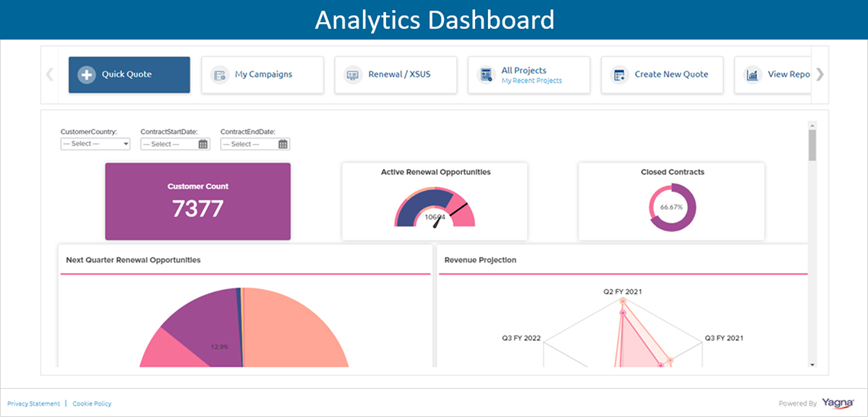
Task: Click the Quick Quote plus icon
Action: [86, 75]
